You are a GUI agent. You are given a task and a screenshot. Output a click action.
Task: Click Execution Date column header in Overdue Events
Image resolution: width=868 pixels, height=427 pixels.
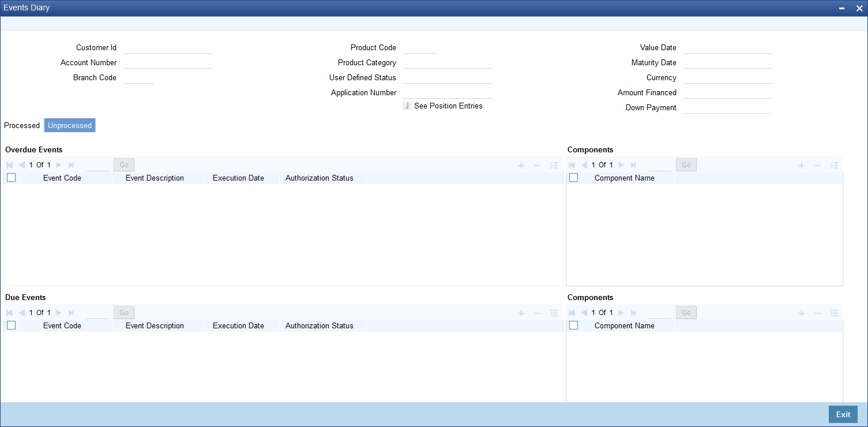coord(238,178)
